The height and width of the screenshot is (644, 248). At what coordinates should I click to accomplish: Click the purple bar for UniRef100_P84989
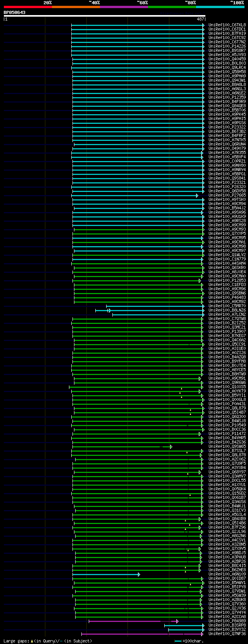(133, 621)
